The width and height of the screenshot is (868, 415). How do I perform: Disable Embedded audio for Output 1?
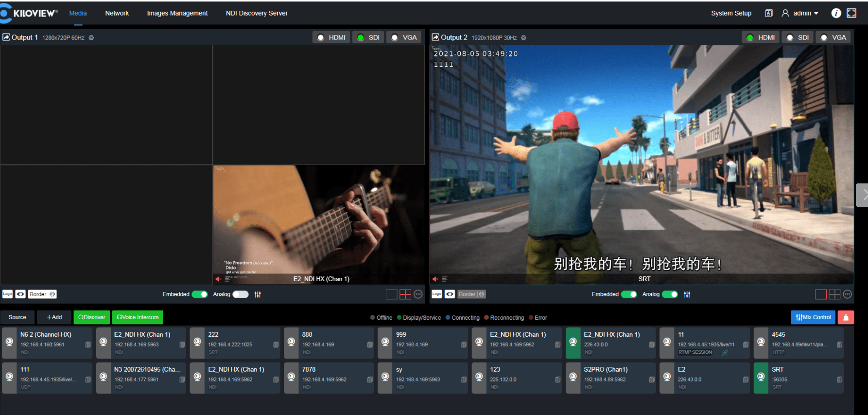(199, 294)
